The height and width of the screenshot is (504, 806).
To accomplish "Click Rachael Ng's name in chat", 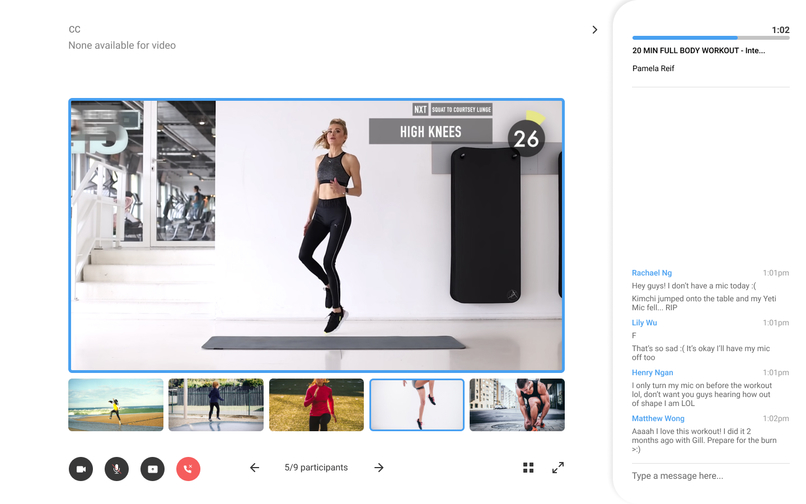I will click(652, 273).
